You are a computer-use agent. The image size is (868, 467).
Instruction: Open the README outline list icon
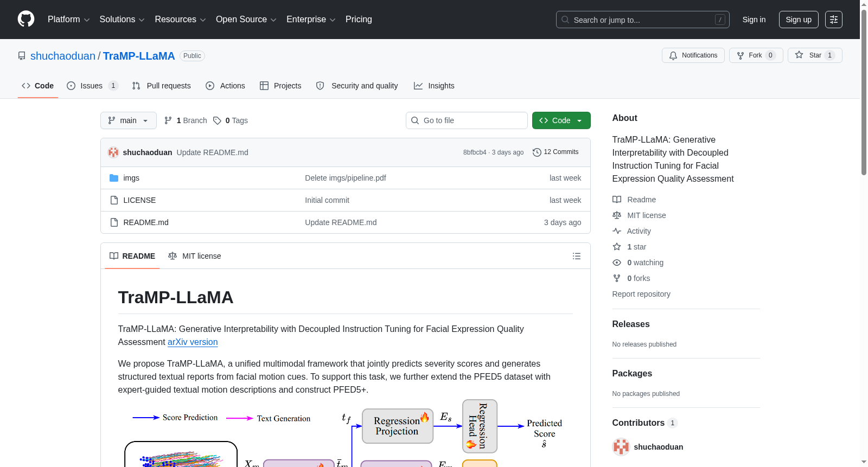(577, 256)
